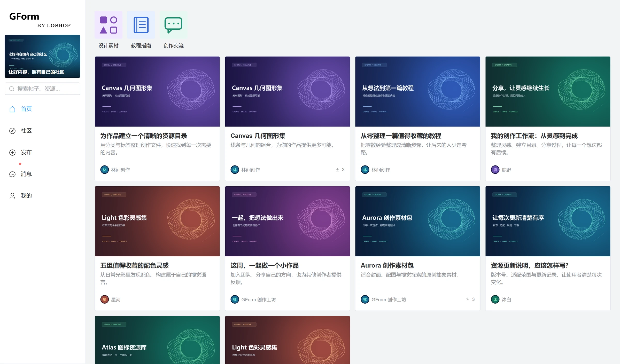Click the user icon beside 我的
This screenshot has width=620, height=364.
12,196
